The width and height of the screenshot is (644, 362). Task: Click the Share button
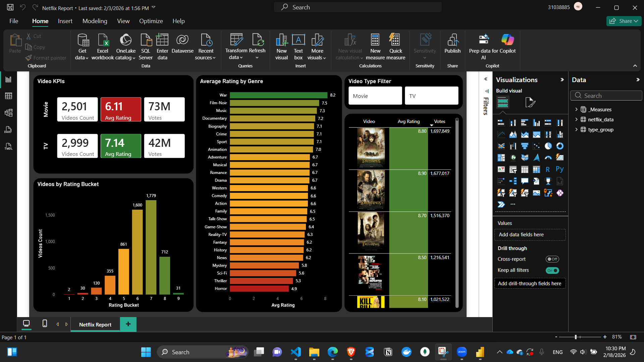click(624, 21)
